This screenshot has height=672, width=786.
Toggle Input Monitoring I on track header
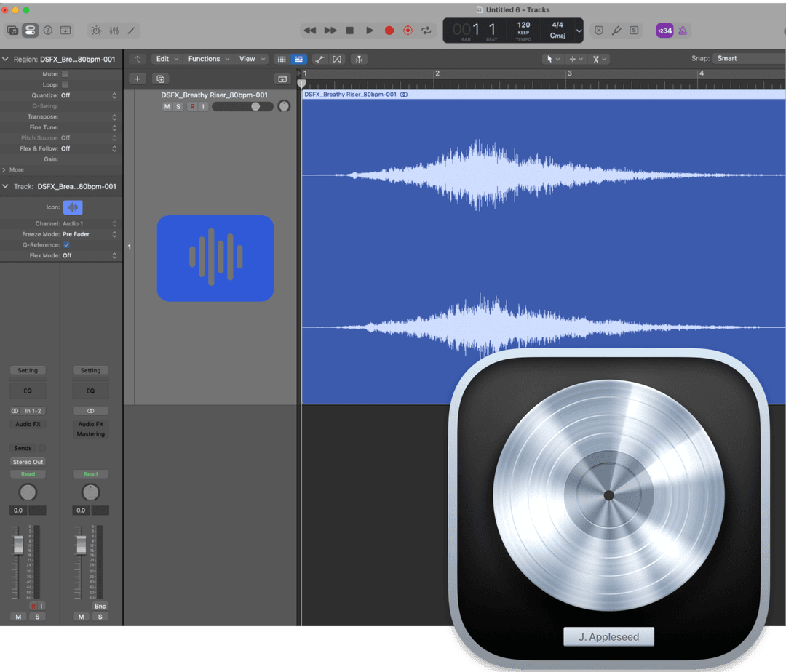203,107
